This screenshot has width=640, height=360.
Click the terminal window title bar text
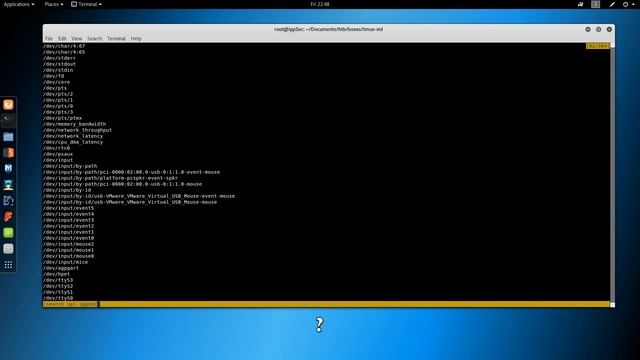328,29
